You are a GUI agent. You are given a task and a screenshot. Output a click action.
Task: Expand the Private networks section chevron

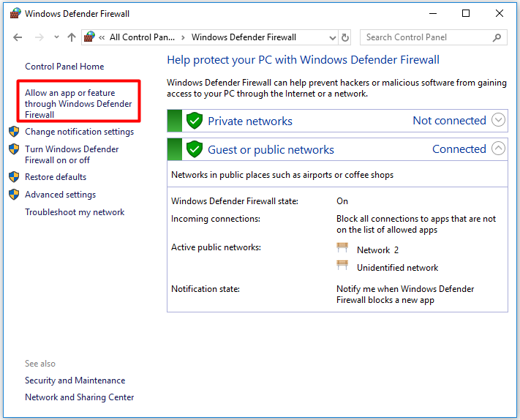(499, 120)
